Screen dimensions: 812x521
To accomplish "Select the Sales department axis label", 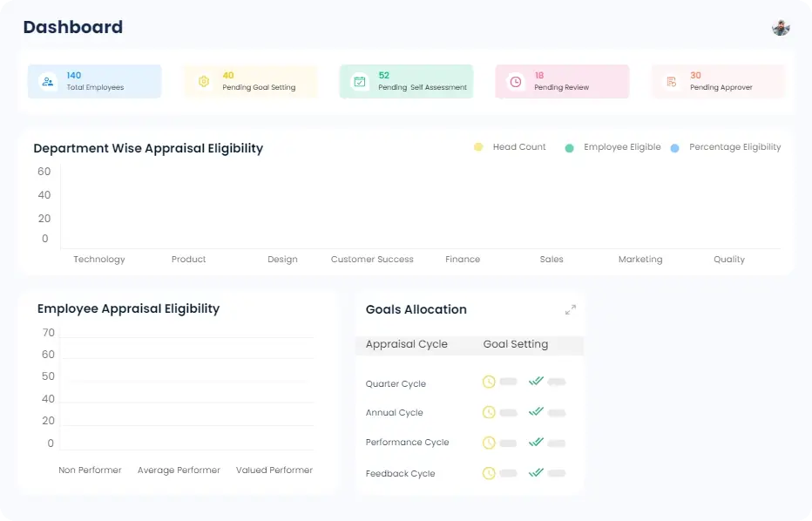I will [551, 259].
